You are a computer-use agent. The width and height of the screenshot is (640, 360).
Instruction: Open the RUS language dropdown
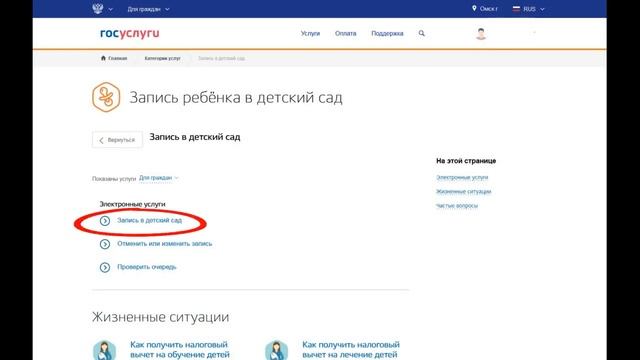tap(534, 9)
